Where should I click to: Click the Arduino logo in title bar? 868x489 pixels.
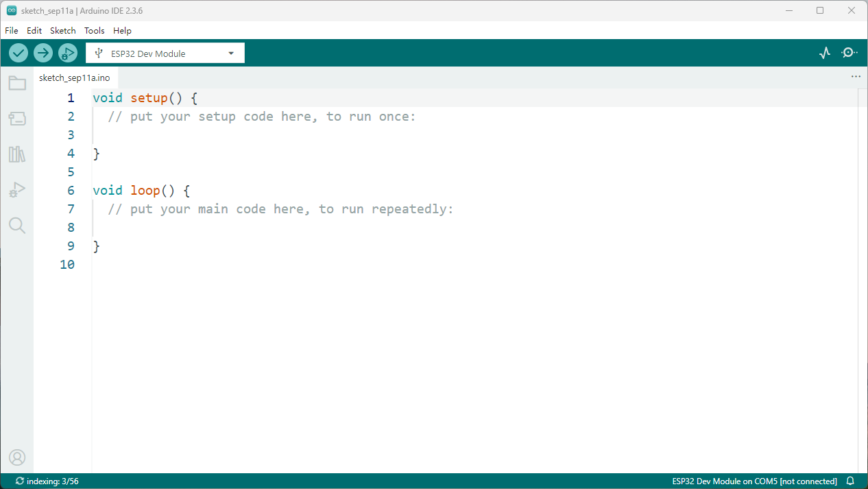(12, 11)
